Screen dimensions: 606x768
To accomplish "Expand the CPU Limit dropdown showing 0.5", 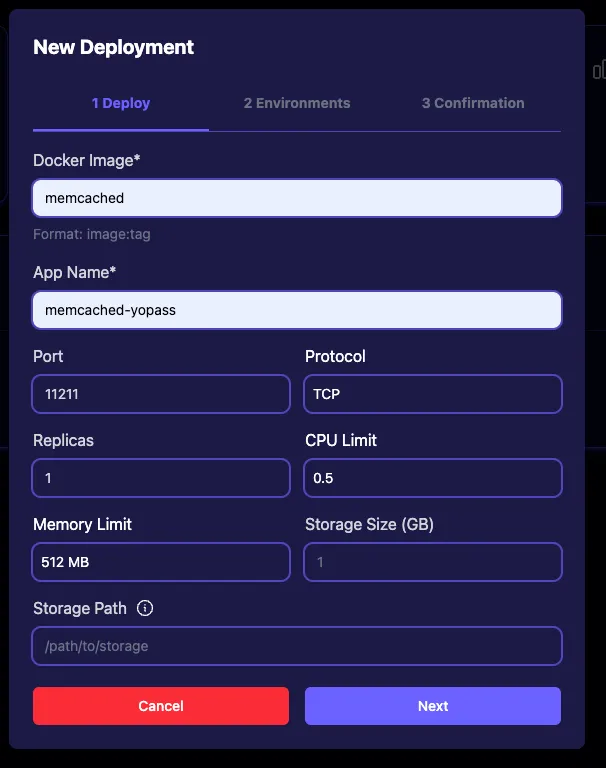I will coord(433,478).
